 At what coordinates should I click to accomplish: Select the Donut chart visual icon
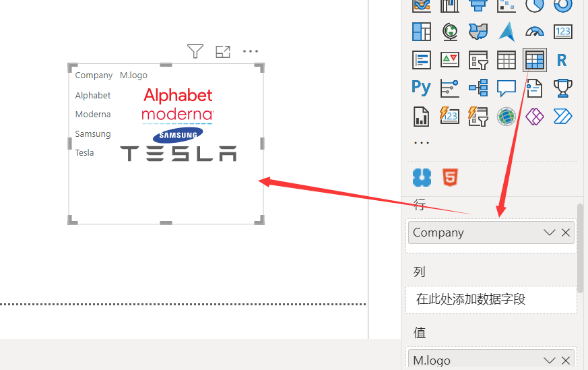click(x=563, y=5)
